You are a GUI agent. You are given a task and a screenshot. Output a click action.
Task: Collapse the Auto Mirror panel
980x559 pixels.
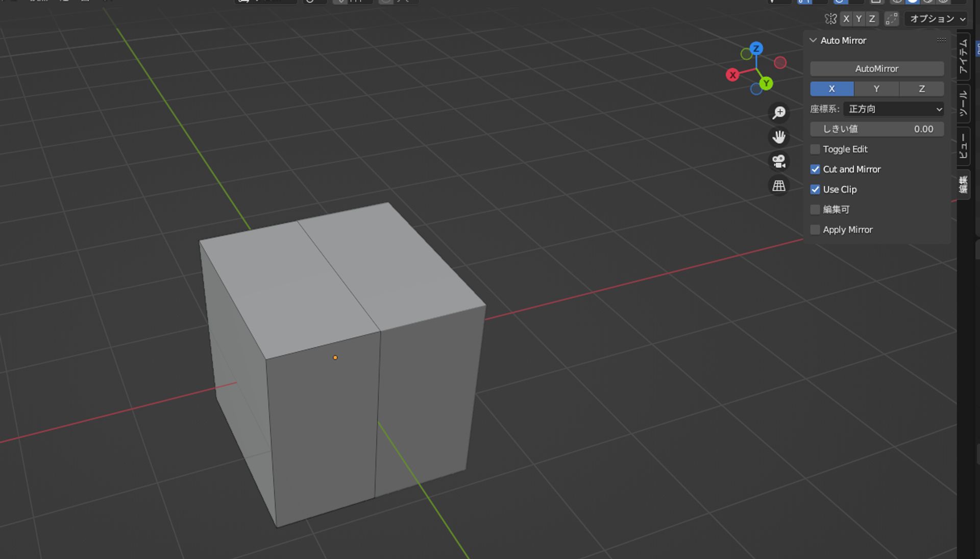pos(814,40)
